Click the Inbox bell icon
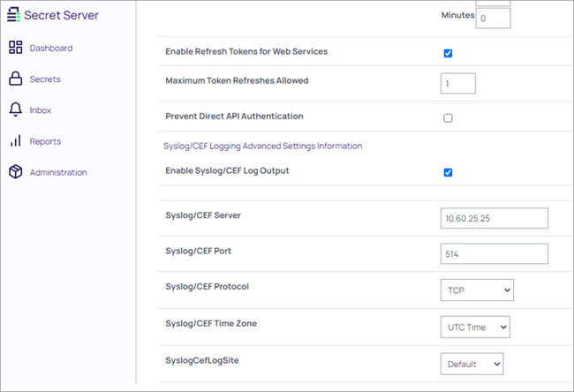 click(15, 110)
